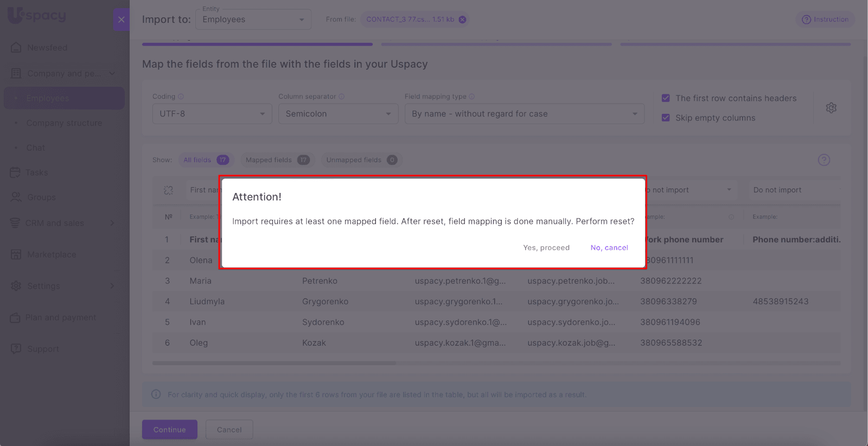Toggle the 'Skip empty columns' checkbox
This screenshot has width=868, height=446.
pos(666,118)
